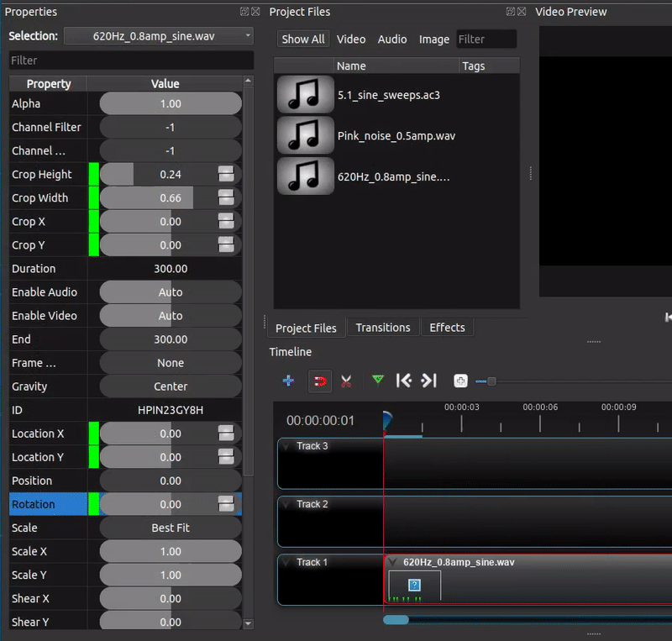Sort project files by Name column
The width and height of the screenshot is (672, 641).
396,66
